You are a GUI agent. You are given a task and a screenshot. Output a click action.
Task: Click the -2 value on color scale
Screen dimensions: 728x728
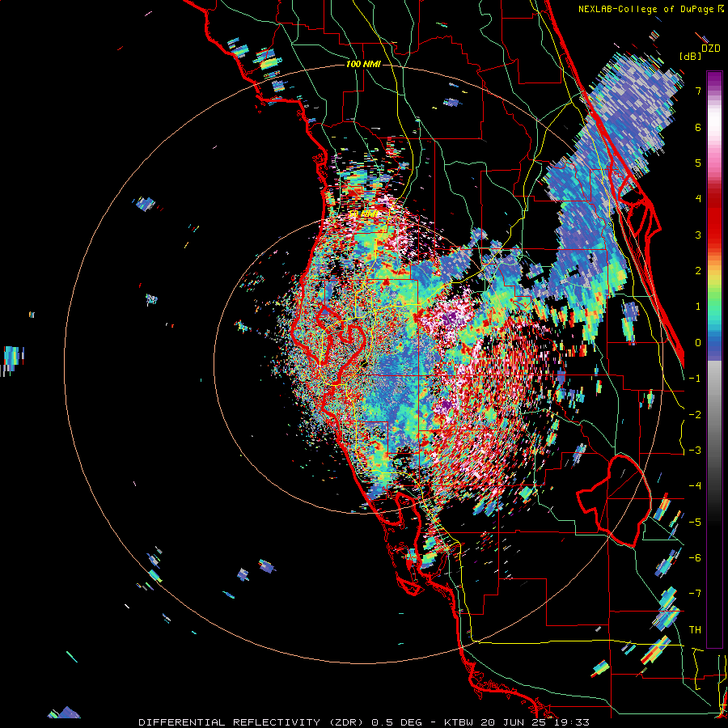pyautogui.click(x=695, y=415)
